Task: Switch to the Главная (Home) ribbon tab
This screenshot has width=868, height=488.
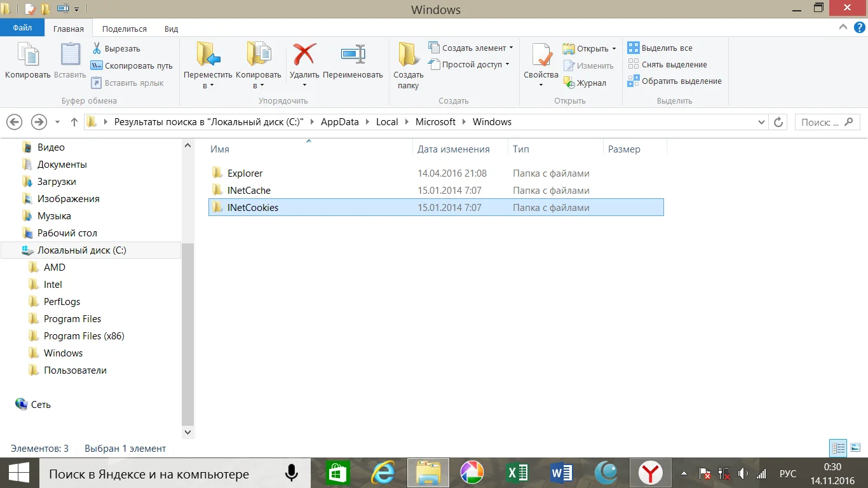Action: tap(69, 29)
